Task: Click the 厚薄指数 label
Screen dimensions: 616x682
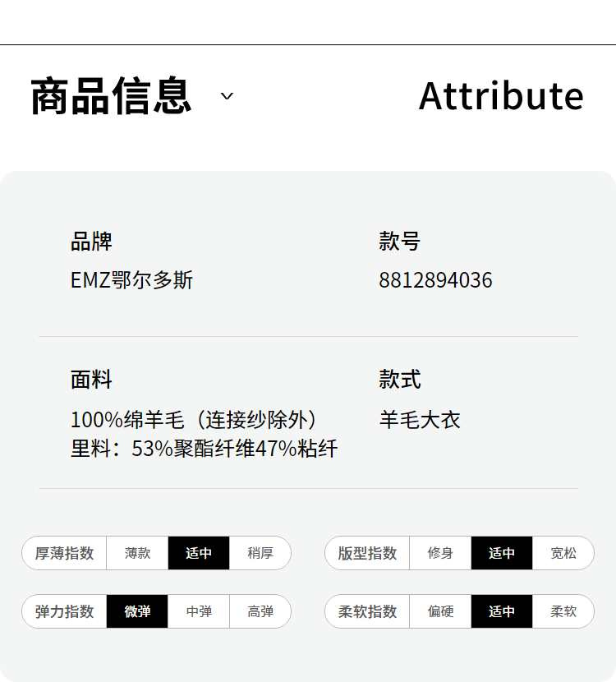Action: point(64,553)
